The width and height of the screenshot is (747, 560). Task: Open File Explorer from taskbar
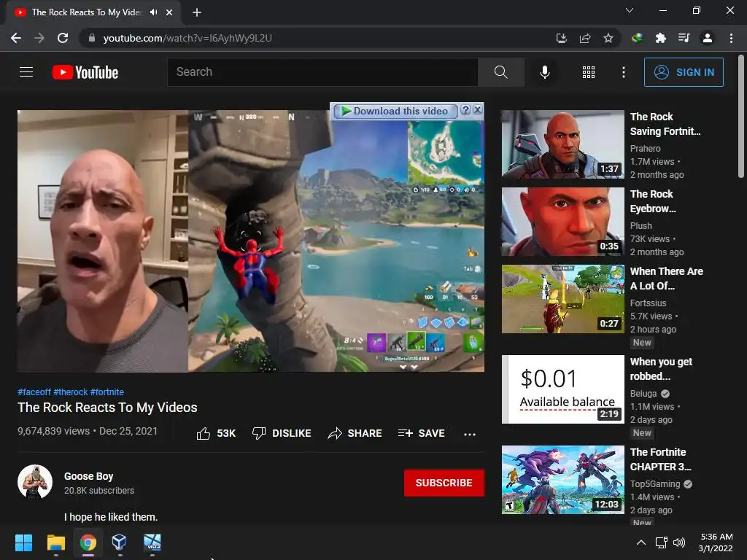(x=55, y=542)
